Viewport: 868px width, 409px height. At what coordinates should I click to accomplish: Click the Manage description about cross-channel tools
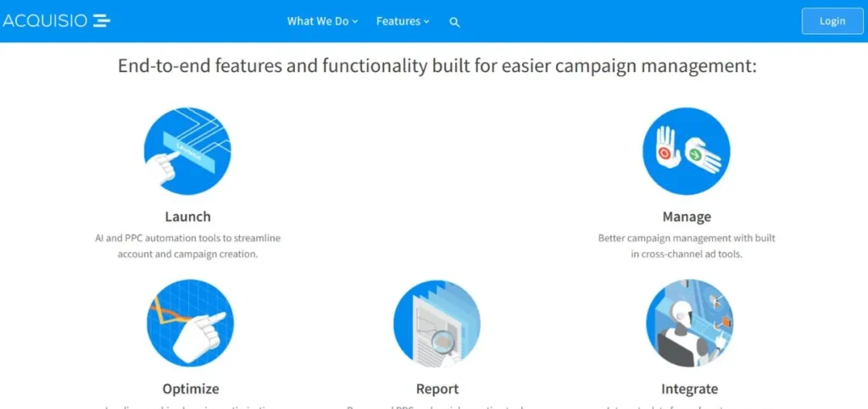click(x=687, y=246)
